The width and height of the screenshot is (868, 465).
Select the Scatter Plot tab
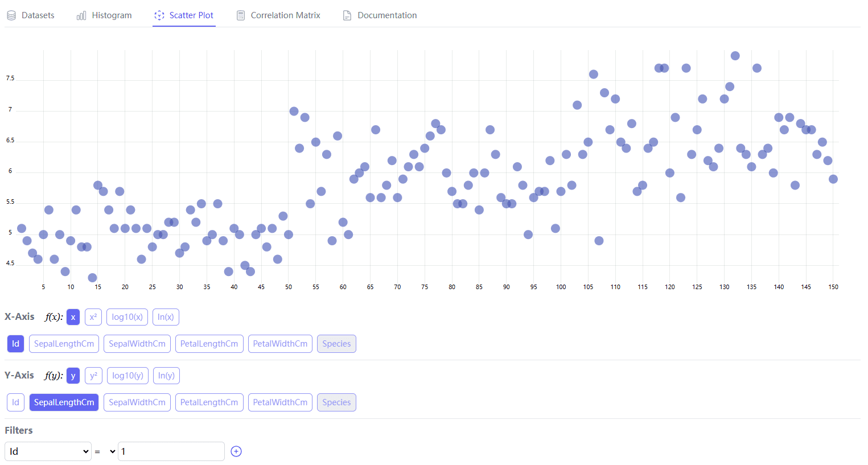pos(184,15)
